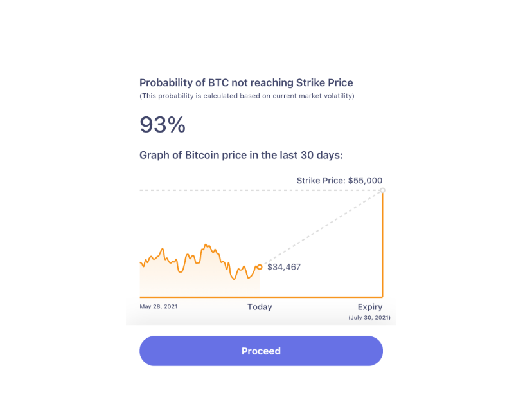Click the dashed horizontal strike price line

(x=260, y=190)
